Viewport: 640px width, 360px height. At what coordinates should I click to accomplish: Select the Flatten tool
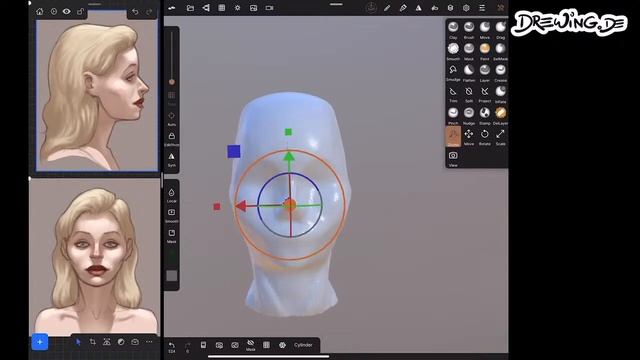click(469, 73)
